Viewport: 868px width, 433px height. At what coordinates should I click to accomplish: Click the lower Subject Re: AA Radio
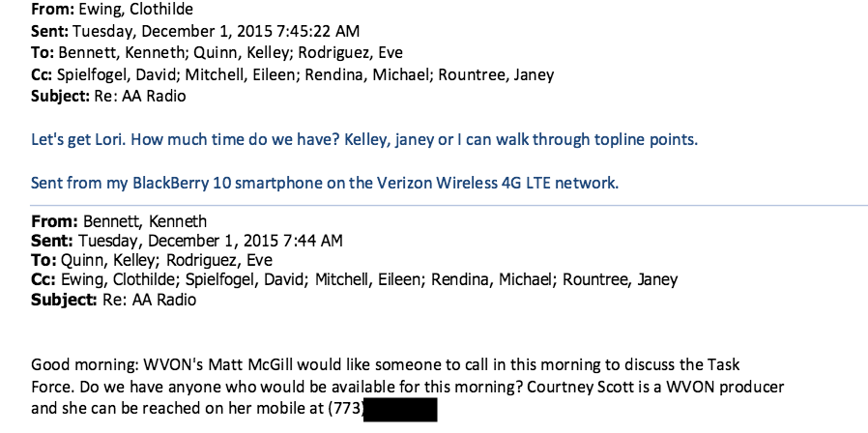tap(150, 301)
